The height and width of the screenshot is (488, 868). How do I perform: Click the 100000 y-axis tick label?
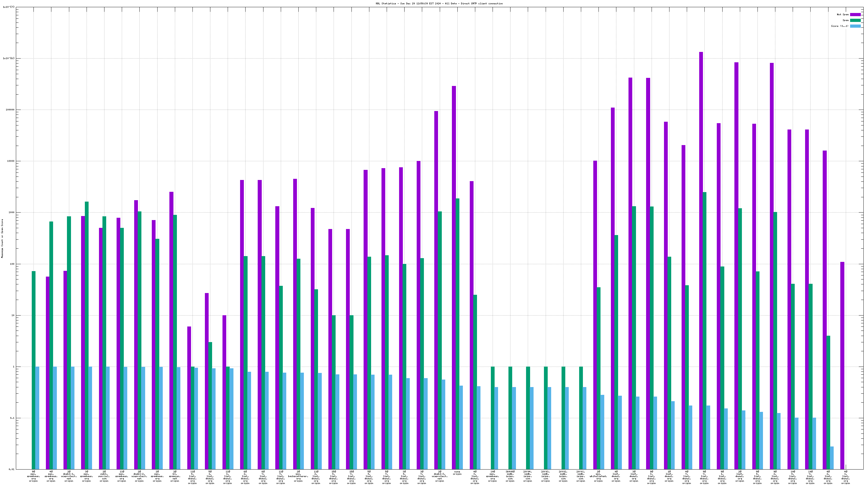pos(10,110)
